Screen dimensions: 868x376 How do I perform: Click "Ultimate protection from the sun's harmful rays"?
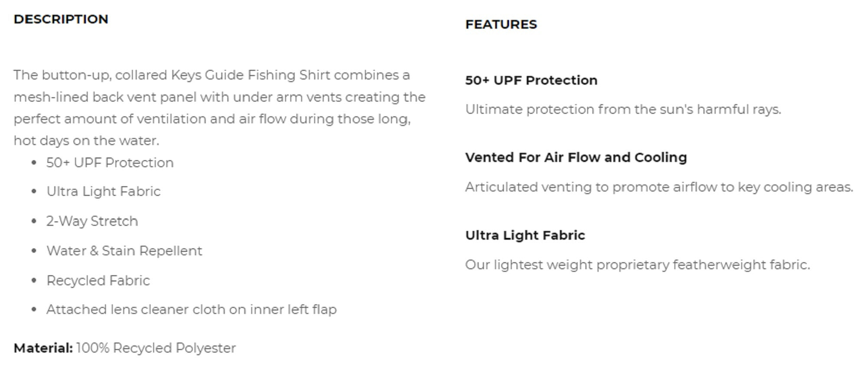click(x=623, y=109)
